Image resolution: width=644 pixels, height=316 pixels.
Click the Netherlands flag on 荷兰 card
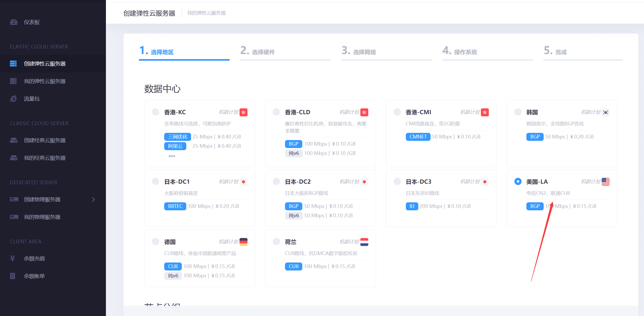364,242
